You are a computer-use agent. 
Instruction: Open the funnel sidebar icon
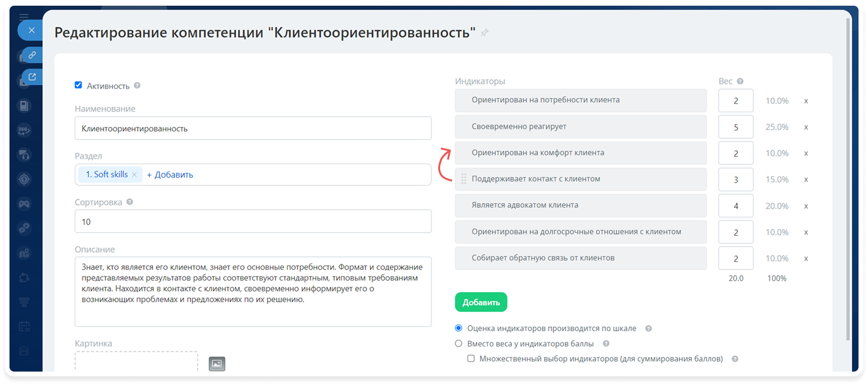(24, 302)
